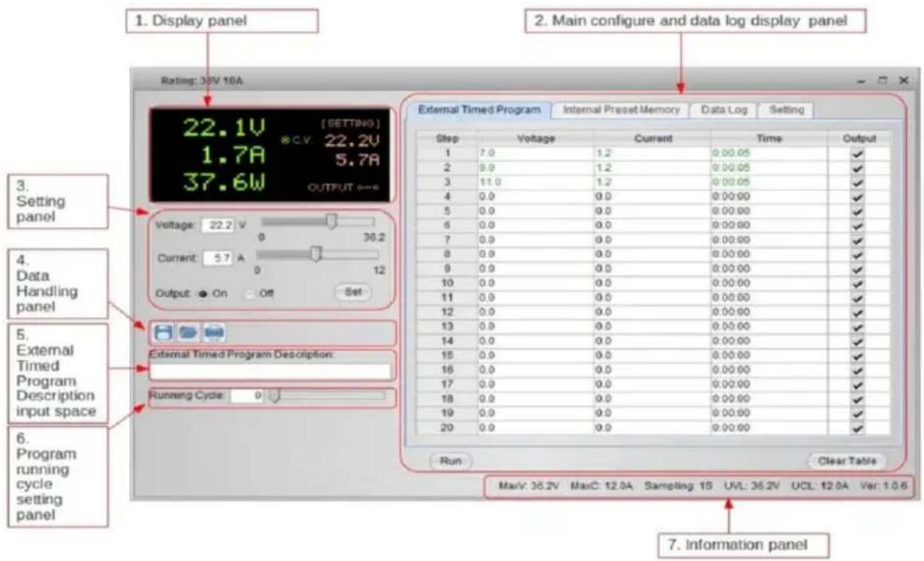924x561 pixels.
Task: Click step 7 time cell 0:00:00
Action: coord(769,239)
